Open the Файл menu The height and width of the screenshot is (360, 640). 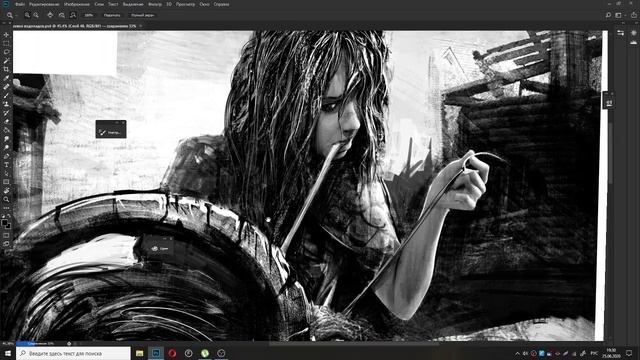(x=20, y=4)
